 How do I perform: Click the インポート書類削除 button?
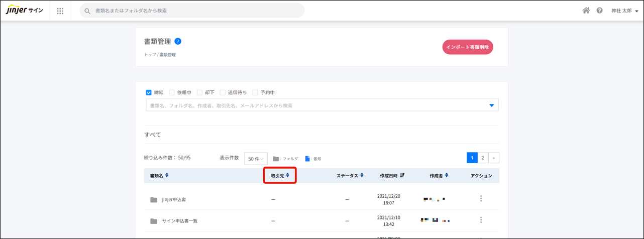tap(468, 47)
